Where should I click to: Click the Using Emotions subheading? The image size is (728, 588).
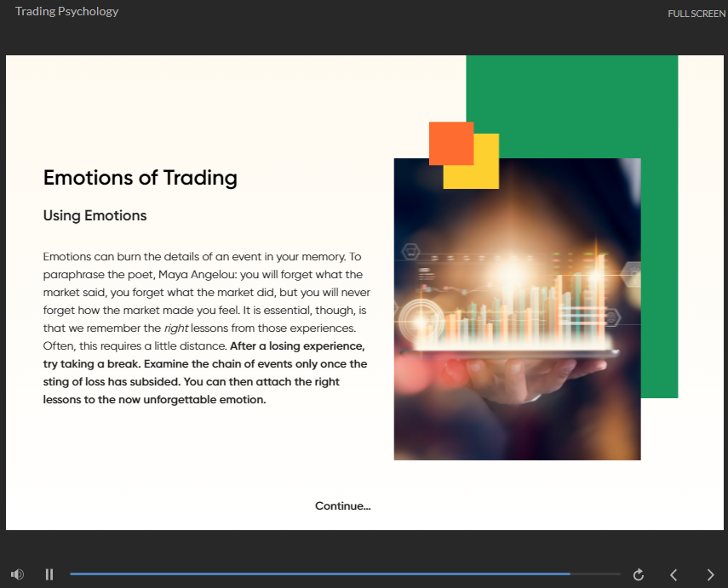click(95, 216)
